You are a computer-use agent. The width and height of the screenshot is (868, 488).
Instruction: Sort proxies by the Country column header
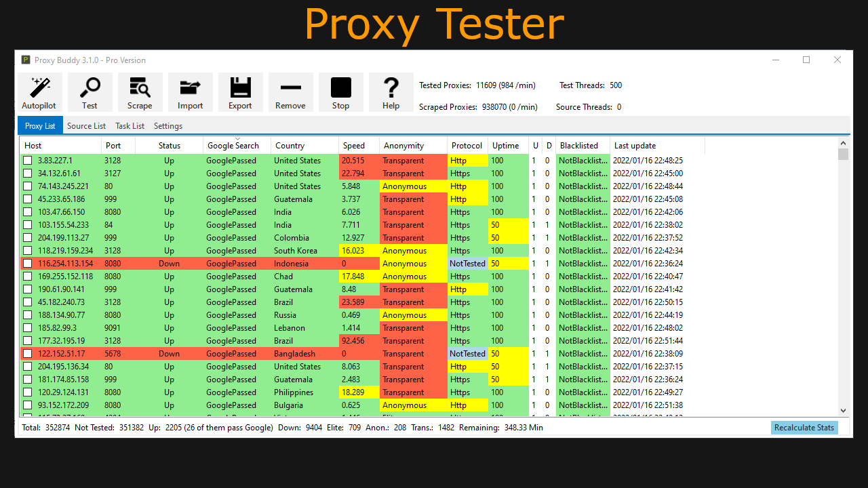290,145
